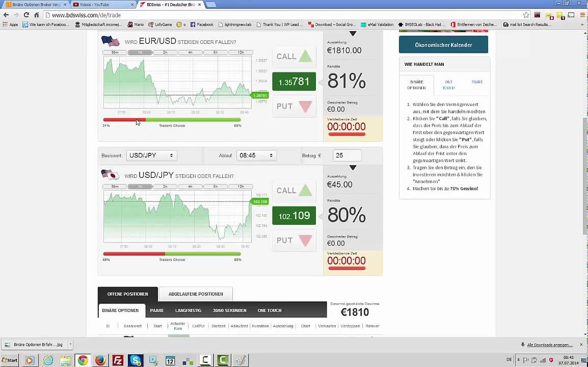Open the Ablauf 08:45 dropdown
This screenshot has width=588, height=367.
point(256,155)
